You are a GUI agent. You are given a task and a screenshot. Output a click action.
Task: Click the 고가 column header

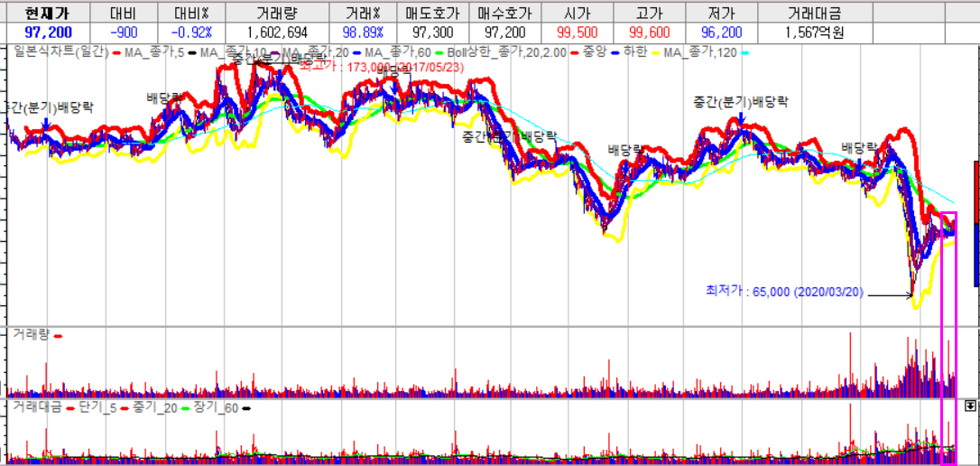click(x=650, y=13)
